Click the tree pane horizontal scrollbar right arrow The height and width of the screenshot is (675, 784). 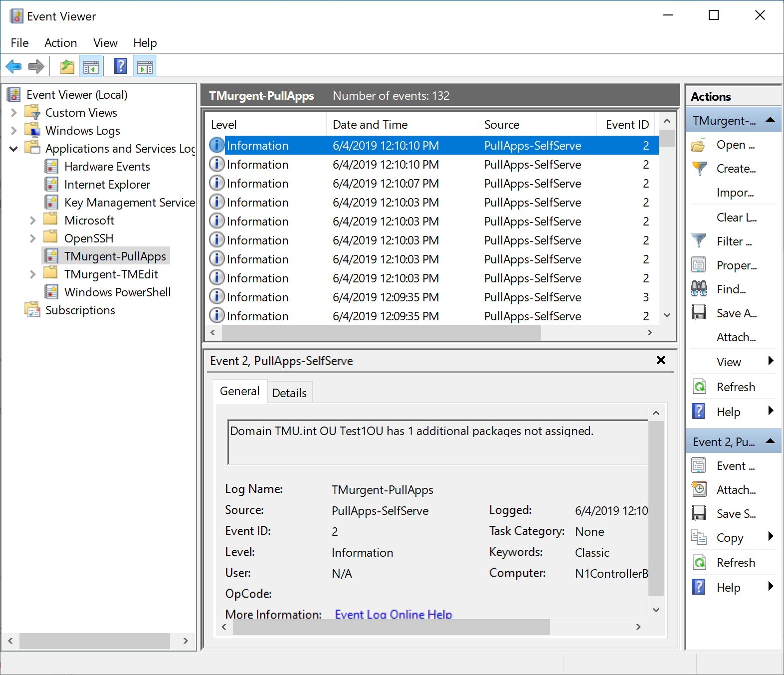(x=186, y=641)
